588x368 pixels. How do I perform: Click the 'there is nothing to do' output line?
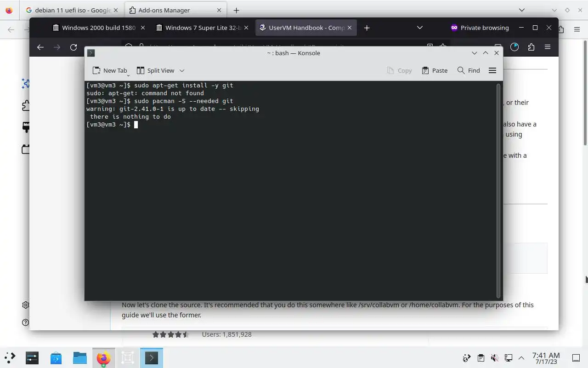pyautogui.click(x=130, y=117)
